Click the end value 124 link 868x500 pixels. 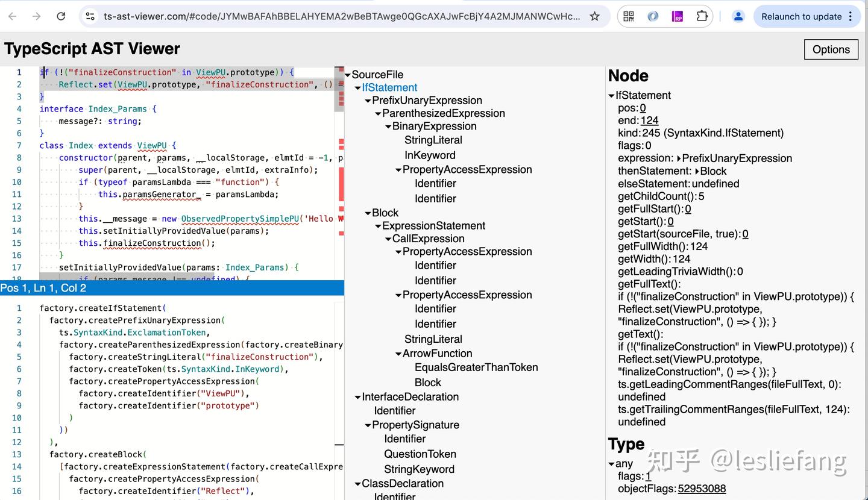tap(650, 120)
